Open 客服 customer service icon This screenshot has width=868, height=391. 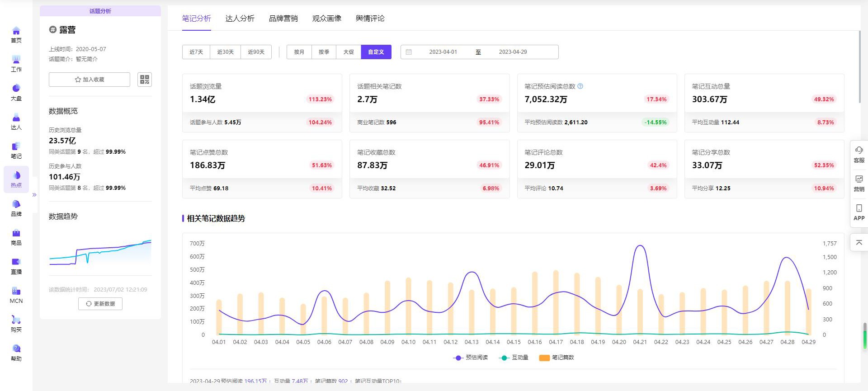click(x=859, y=154)
